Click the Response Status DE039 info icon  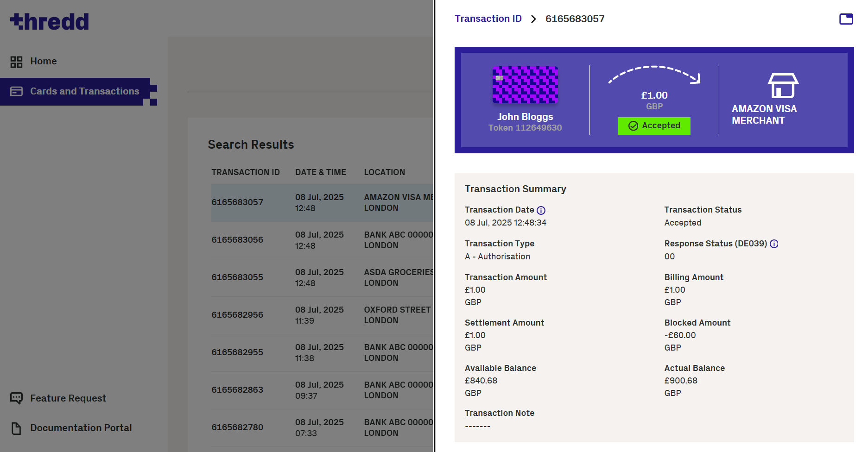(x=774, y=244)
